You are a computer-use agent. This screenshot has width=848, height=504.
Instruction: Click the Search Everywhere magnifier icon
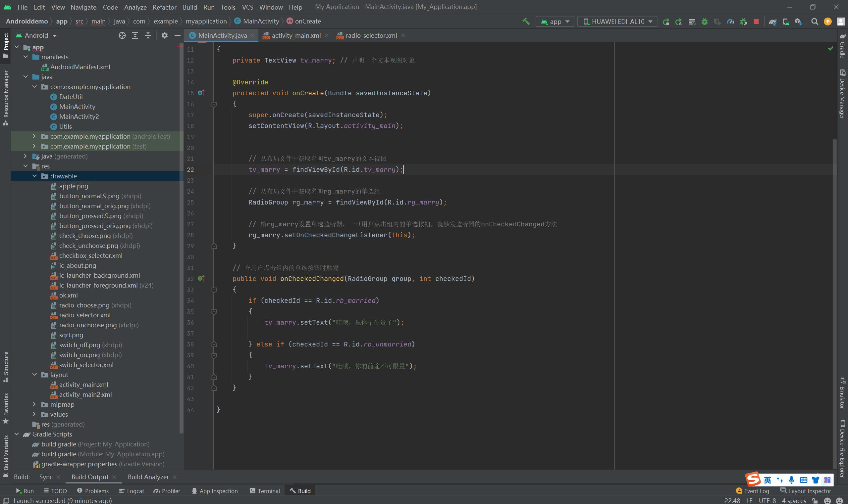coord(814,22)
